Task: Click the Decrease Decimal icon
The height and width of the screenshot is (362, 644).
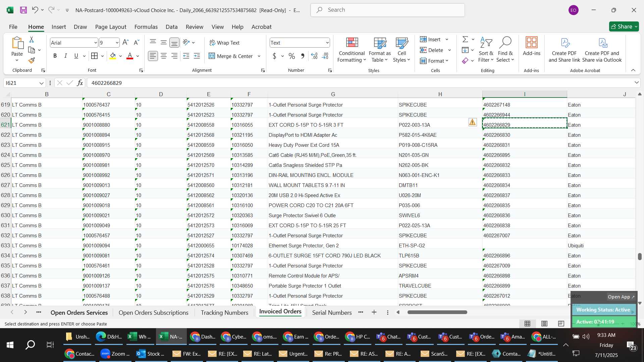Action: click(325, 56)
